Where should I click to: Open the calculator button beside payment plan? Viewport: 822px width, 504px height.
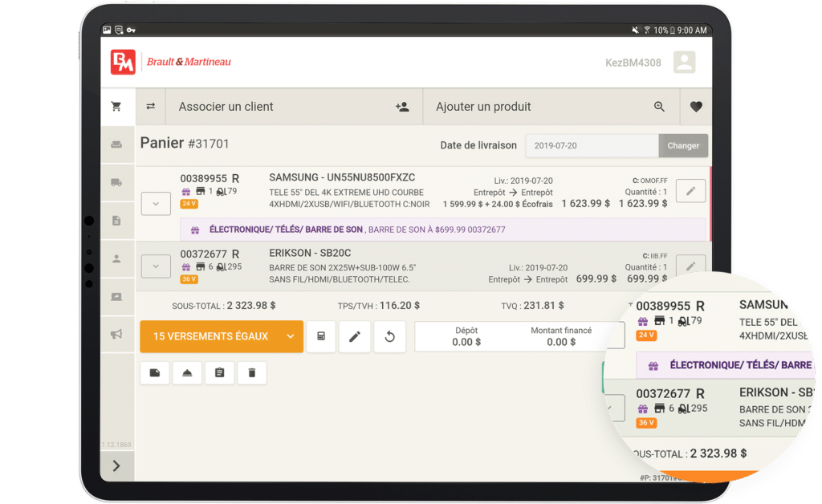tap(321, 336)
